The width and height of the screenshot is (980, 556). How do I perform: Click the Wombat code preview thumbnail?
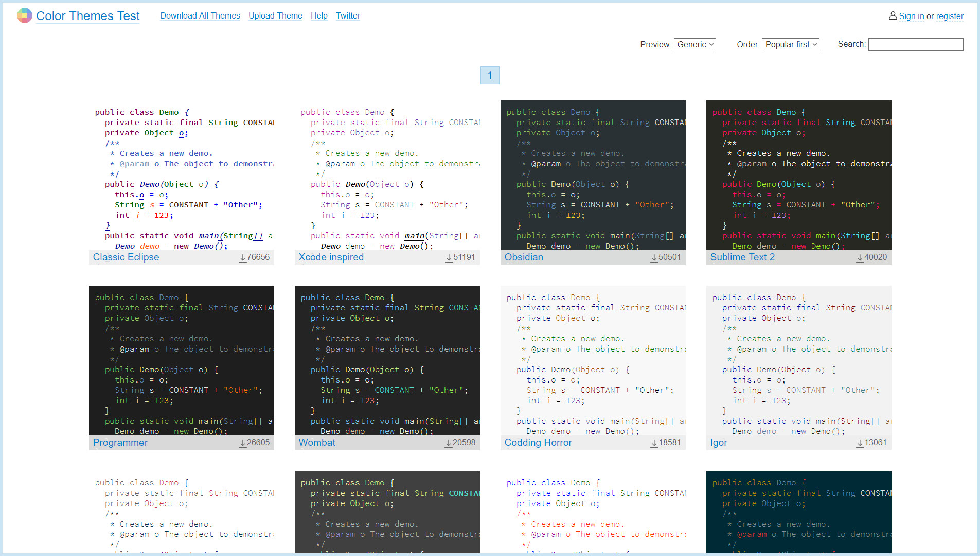pos(387,360)
